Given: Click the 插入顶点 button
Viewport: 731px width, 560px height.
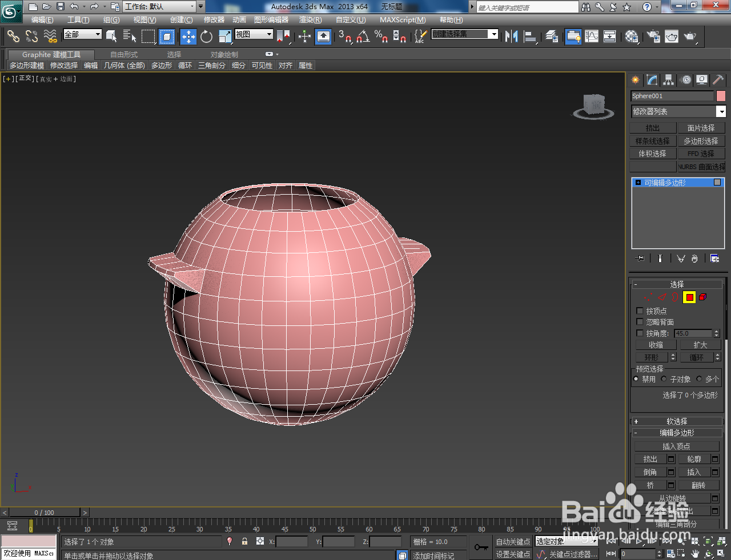Looking at the screenshot, I should coord(677,446).
